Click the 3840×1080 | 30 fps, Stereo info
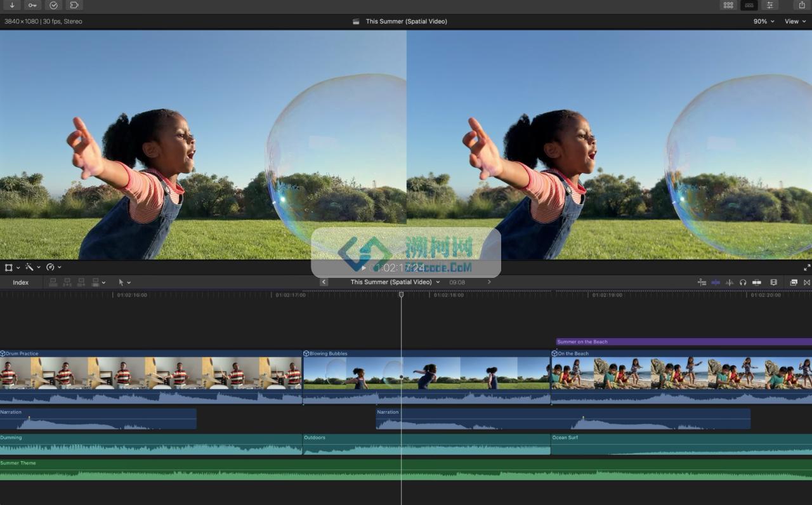The image size is (812, 505). pyautogui.click(x=43, y=22)
